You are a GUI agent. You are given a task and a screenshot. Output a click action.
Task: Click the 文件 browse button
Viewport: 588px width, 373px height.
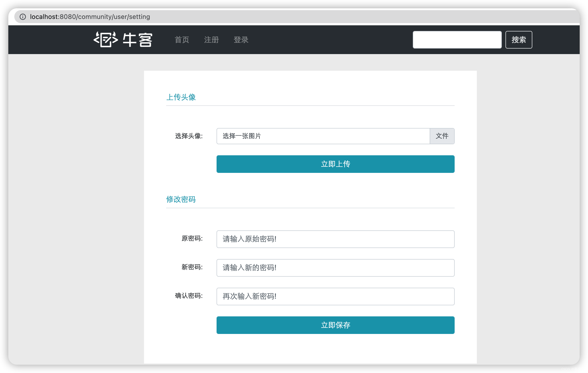[x=442, y=136]
